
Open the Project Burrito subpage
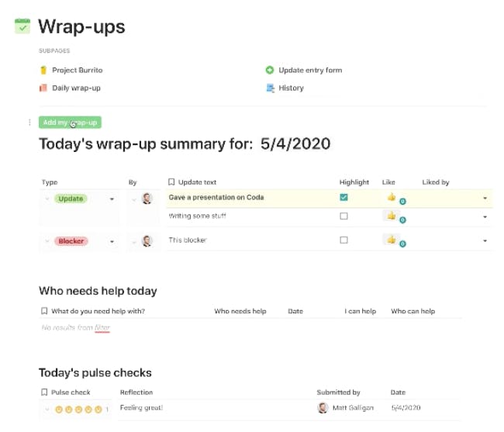[x=77, y=70]
